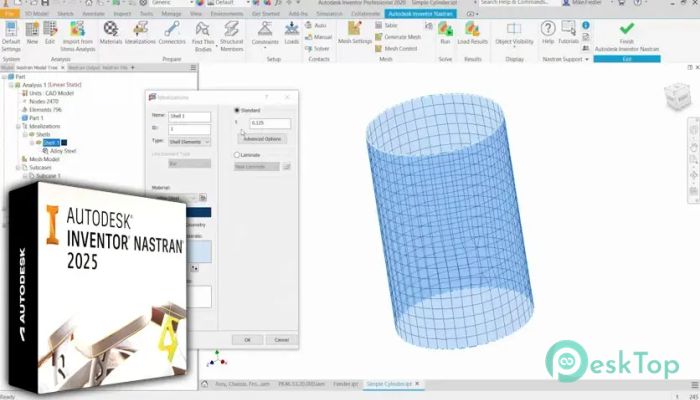This screenshot has height=400, width=700.
Task: Open Nastran Tutorials
Action: 568,33
